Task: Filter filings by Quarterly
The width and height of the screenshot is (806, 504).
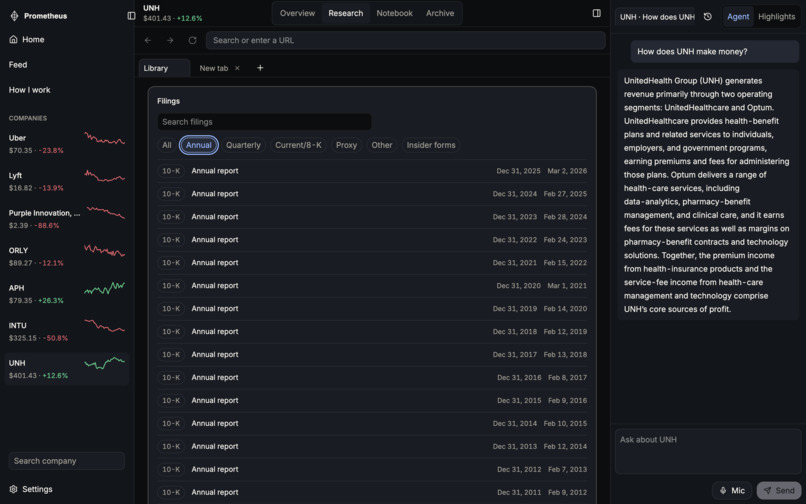Action: 243,145
